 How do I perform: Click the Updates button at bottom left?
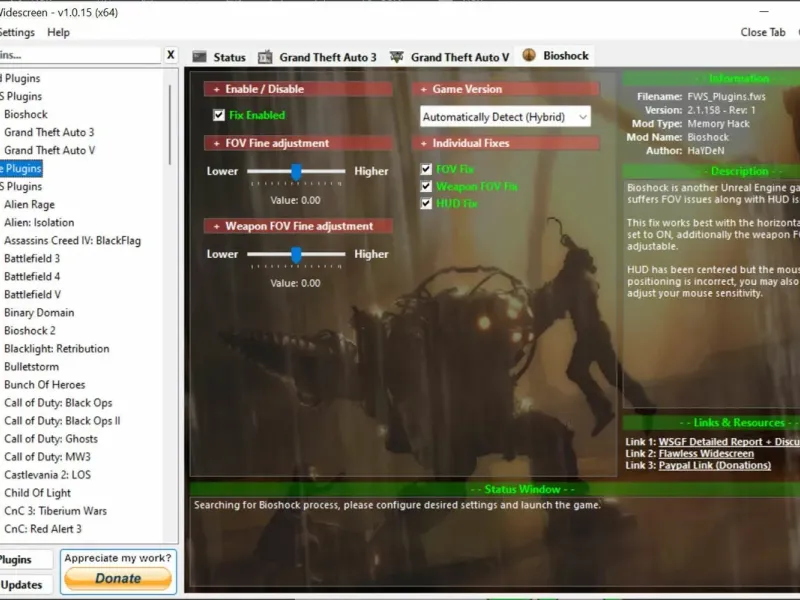click(26, 585)
